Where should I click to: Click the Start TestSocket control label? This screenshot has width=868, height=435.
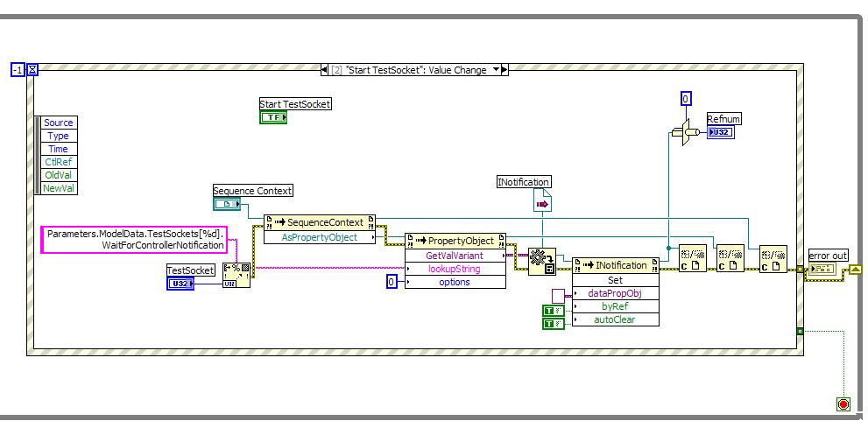pyautogui.click(x=295, y=103)
